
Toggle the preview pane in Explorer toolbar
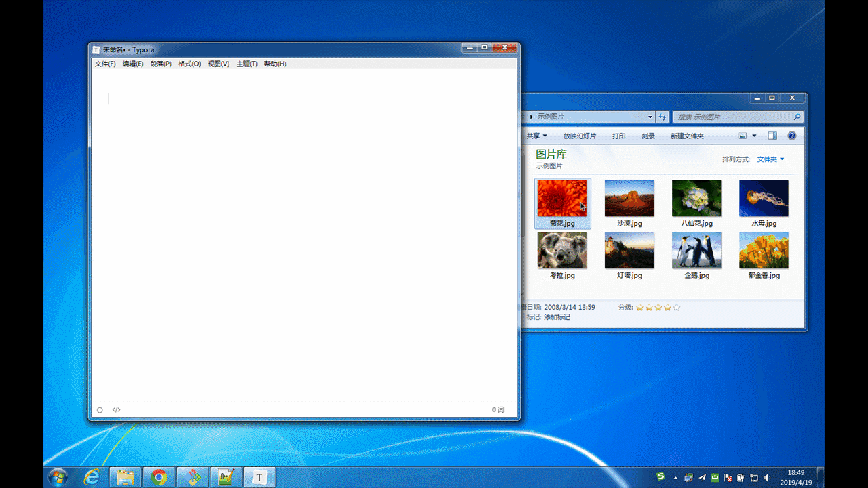tap(772, 136)
